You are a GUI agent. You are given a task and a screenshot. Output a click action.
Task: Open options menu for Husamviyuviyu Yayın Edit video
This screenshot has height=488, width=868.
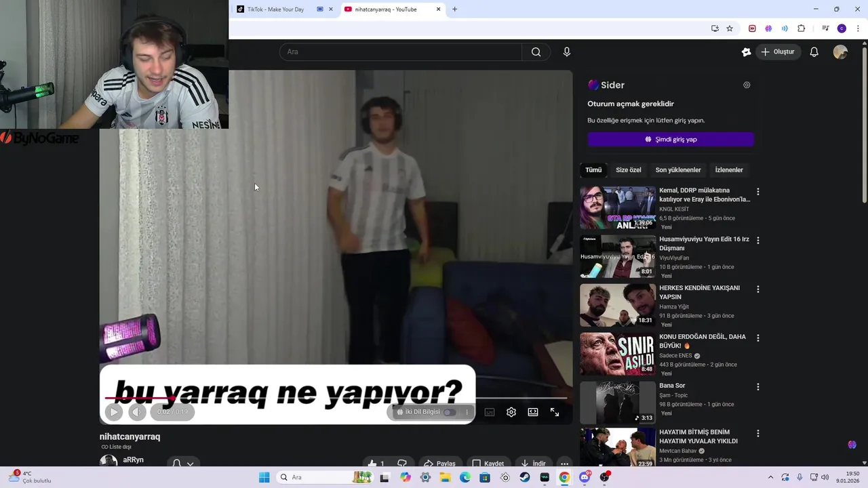coord(757,241)
